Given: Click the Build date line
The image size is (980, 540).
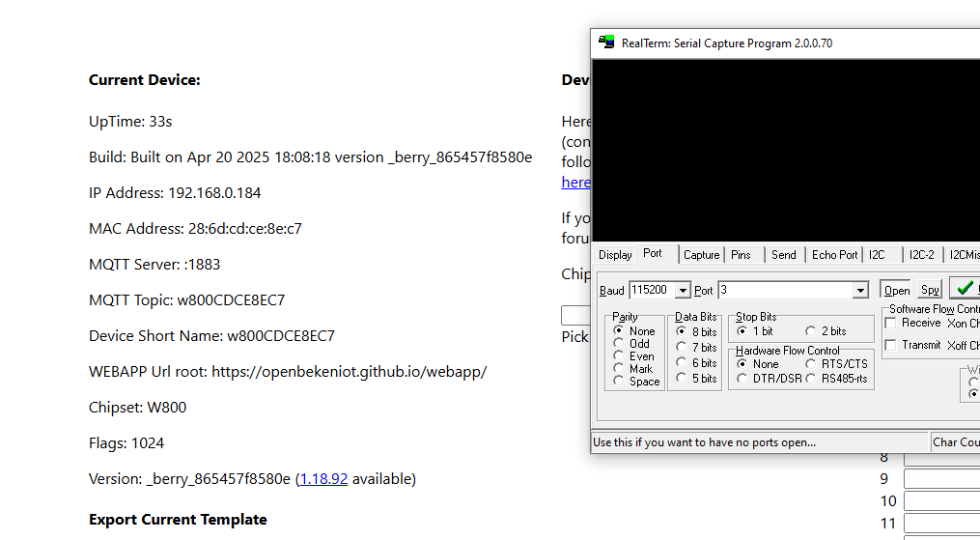Looking at the screenshot, I should [311, 156].
